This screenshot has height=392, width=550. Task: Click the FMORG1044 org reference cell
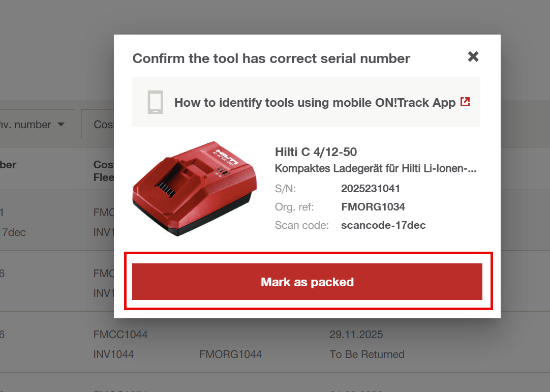[230, 354]
